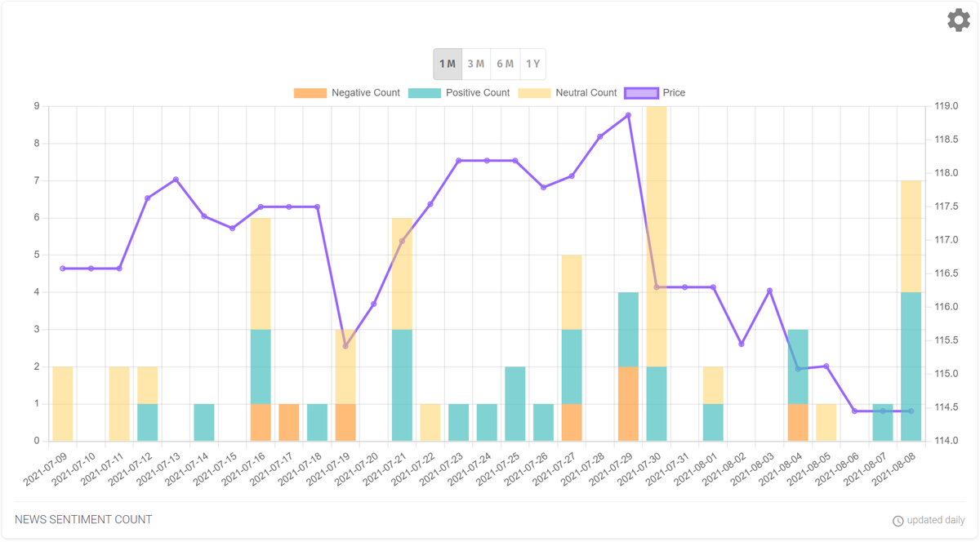Toggle the Positive Count legend swatch
The height and width of the screenshot is (542, 980).
click(x=425, y=93)
